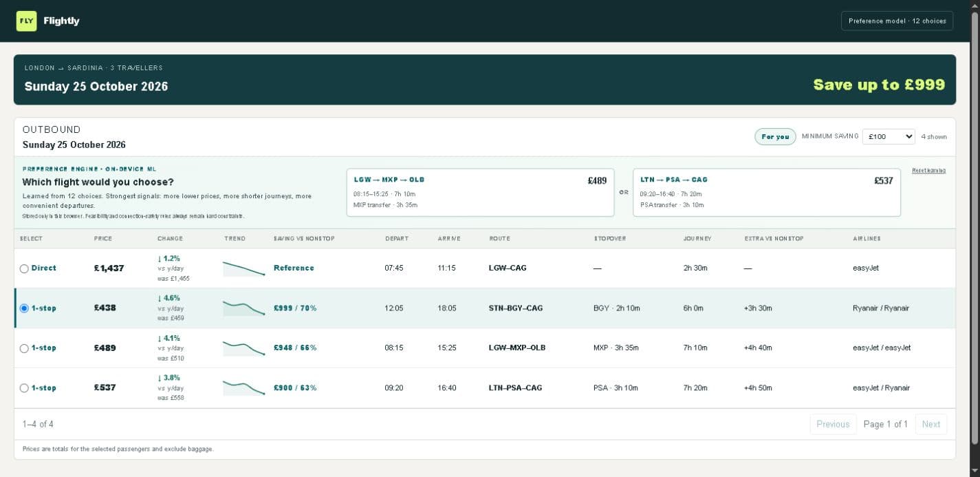Toggle the For you filter
The height and width of the screenshot is (477, 980).
[775, 136]
